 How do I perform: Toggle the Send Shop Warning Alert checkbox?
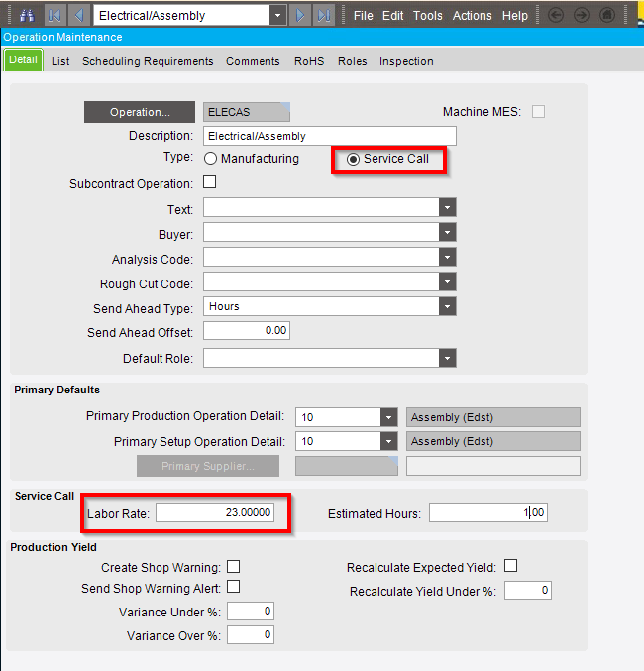coord(233,587)
